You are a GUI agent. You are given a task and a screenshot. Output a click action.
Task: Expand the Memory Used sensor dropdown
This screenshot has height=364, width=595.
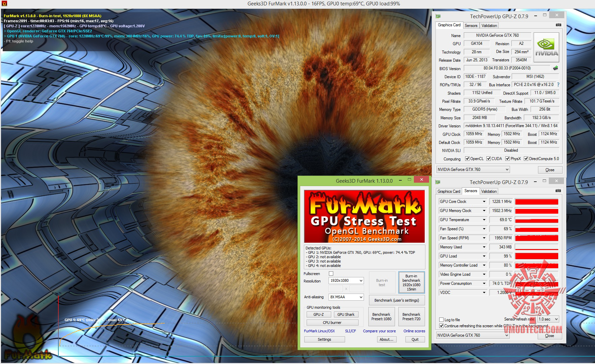[x=484, y=247]
